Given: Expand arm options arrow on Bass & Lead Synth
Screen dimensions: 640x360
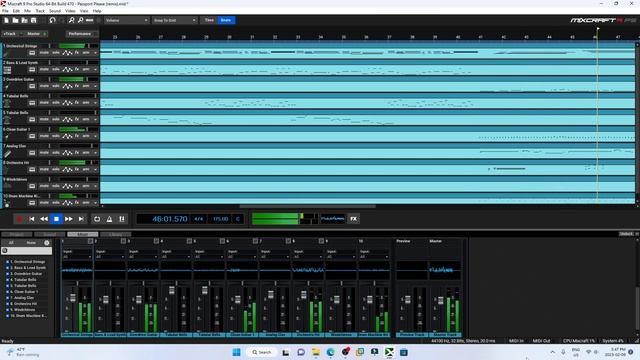Looking at the screenshot, I should [95, 70].
